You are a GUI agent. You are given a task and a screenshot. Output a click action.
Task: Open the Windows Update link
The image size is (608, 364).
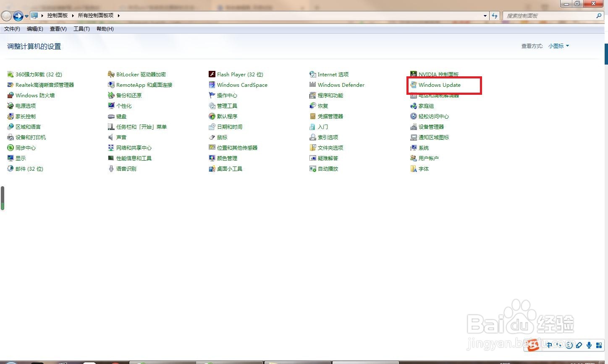click(439, 85)
